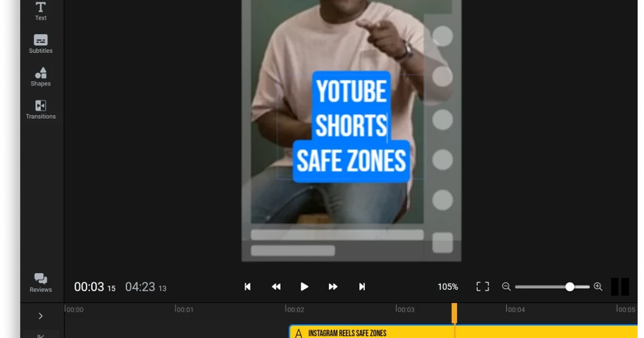Open the Subtitles panel
The height and width of the screenshot is (338, 644).
tap(41, 44)
